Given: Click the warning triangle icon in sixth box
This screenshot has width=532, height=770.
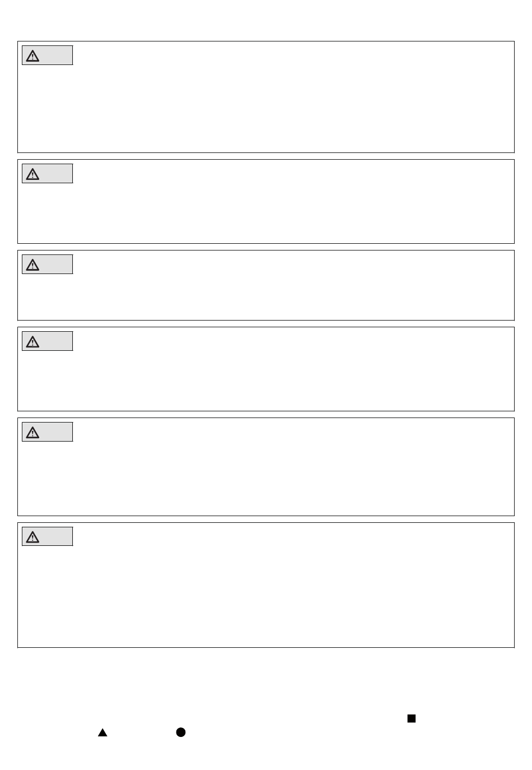Looking at the screenshot, I should 32,537.
